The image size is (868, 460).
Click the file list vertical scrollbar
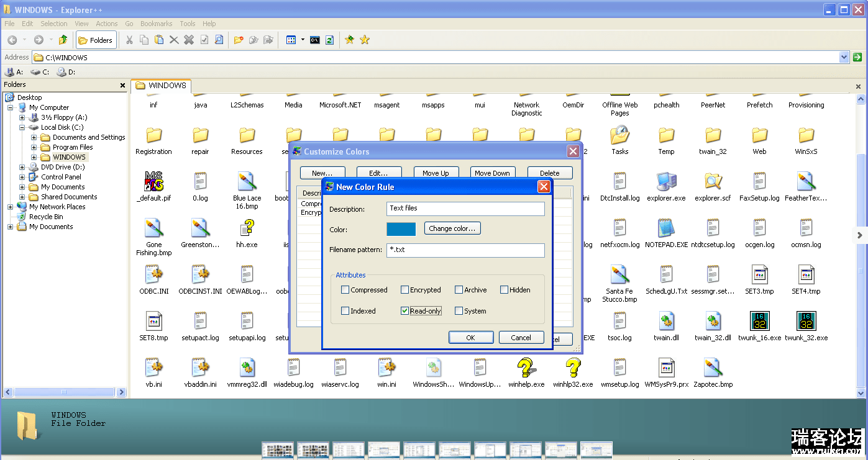point(861,246)
